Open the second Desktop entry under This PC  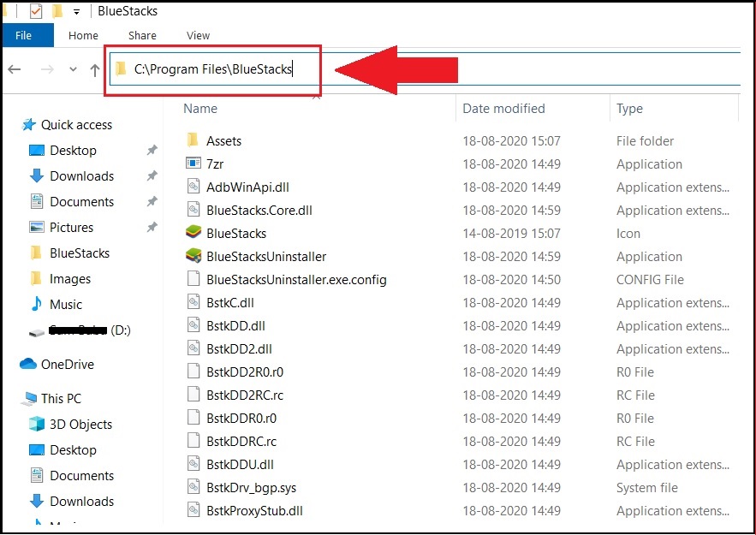73,449
